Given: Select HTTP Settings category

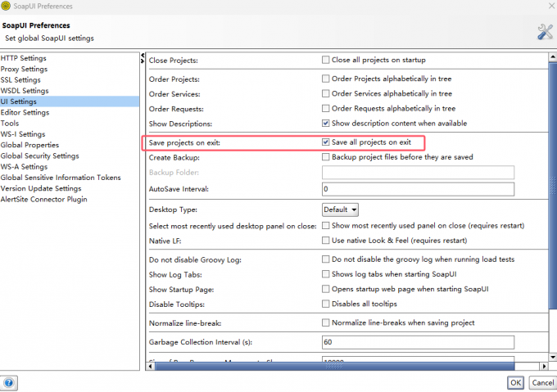Looking at the screenshot, I should tap(70, 58).
